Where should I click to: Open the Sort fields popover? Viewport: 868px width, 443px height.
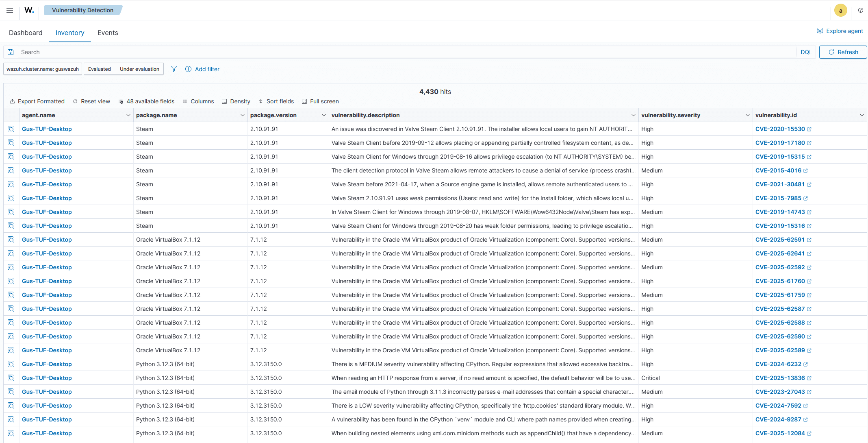click(x=276, y=101)
